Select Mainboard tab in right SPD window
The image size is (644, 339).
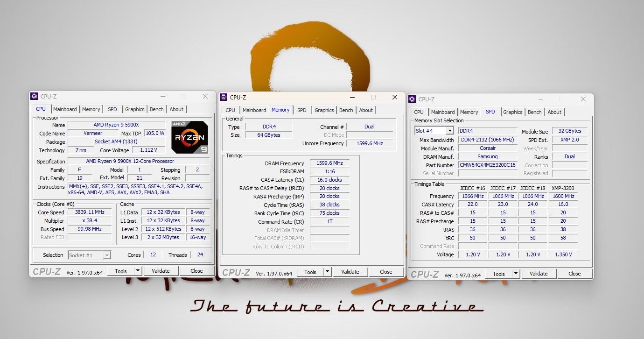(443, 112)
